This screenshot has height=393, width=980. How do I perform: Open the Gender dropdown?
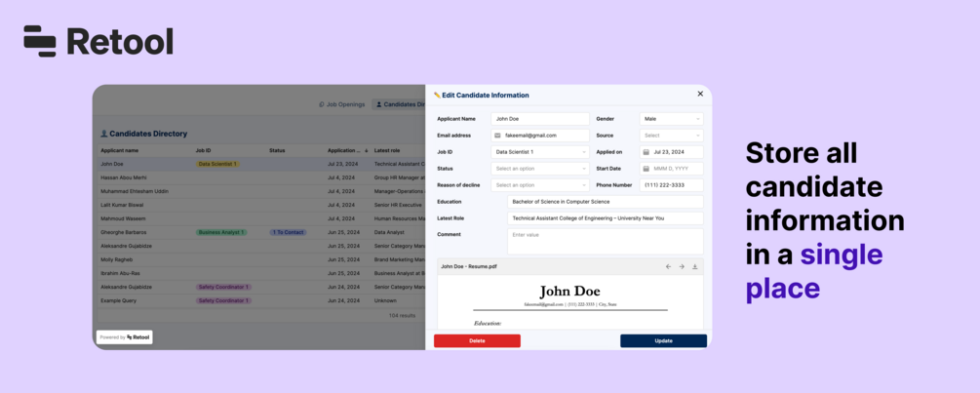point(671,119)
